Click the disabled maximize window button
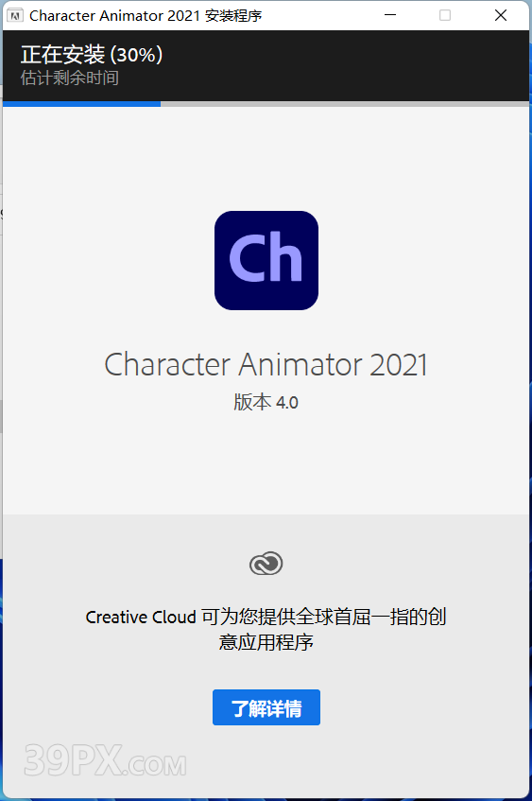 point(445,15)
